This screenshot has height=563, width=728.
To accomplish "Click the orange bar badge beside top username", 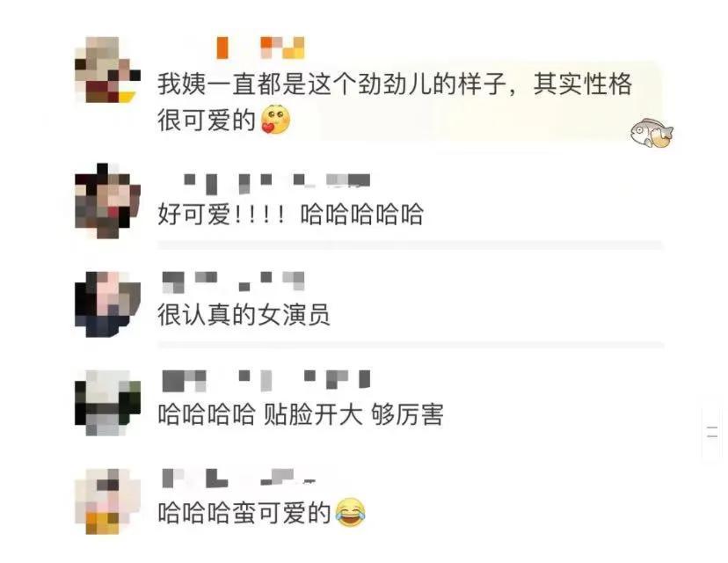I will pyautogui.click(x=222, y=48).
